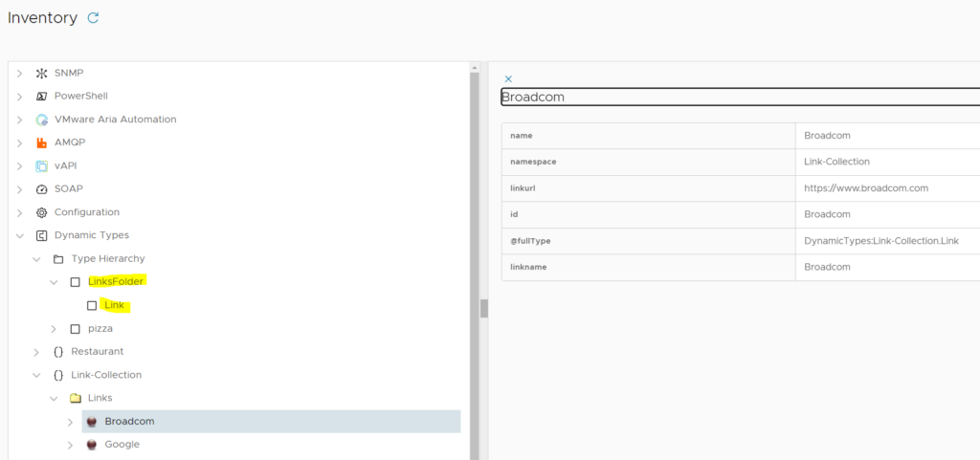Image resolution: width=980 pixels, height=460 pixels.
Task: Click the SOAP plugin icon
Action: pyautogui.click(x=41, y=189)
